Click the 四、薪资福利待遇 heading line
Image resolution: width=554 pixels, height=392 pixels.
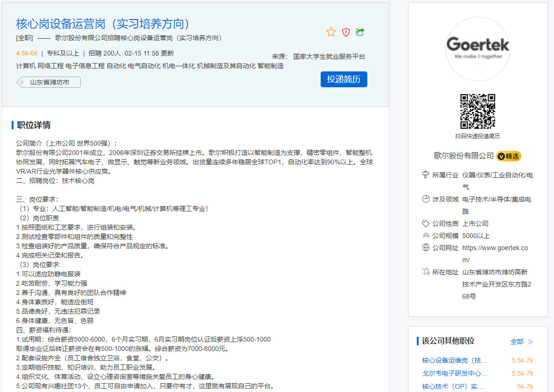pyautogui.click(x=44, y=330)
